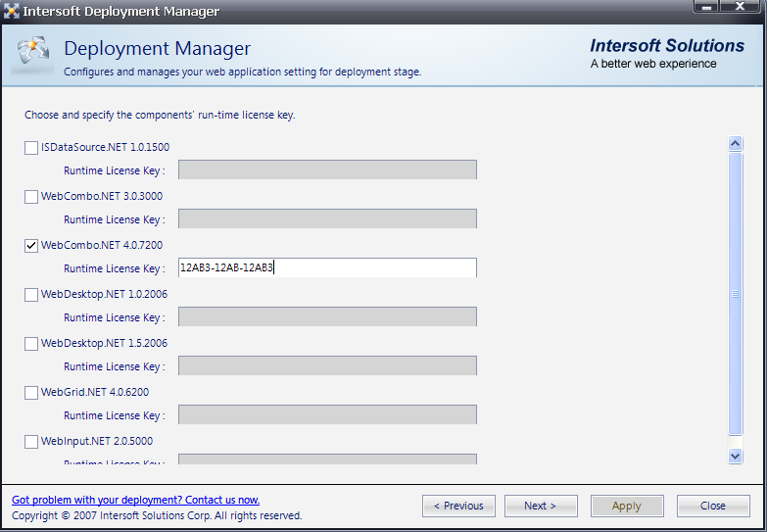Click the Previous button
This screenshot has height=532, width=767.
(x=458, y=506)
